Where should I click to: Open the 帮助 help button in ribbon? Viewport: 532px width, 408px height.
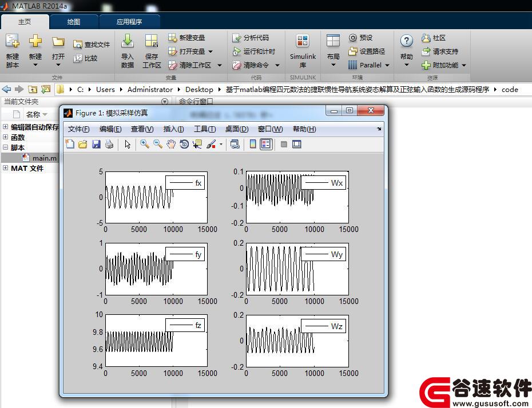[x=407, y=51]
